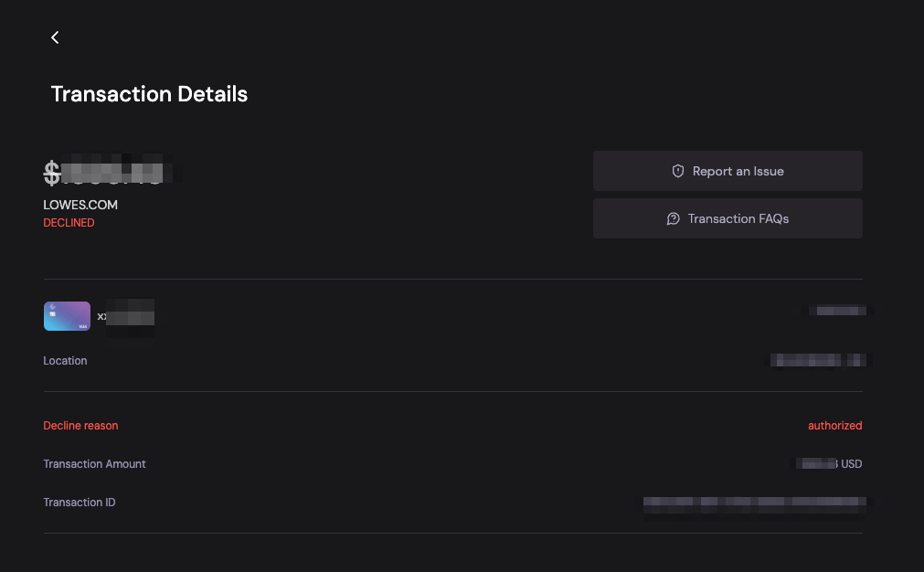Image resolution: width=924 pixels, height=572 pixels.
Task: Click the red DECLINED status text
Action: click(69, 223)
